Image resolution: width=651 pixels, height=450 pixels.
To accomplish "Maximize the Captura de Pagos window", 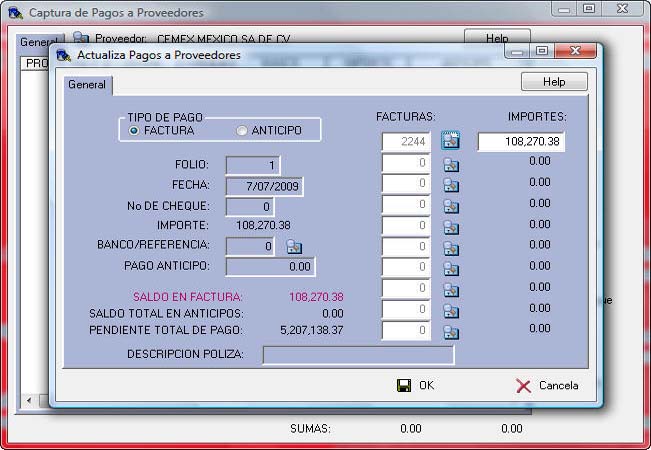I will (589, 9).
